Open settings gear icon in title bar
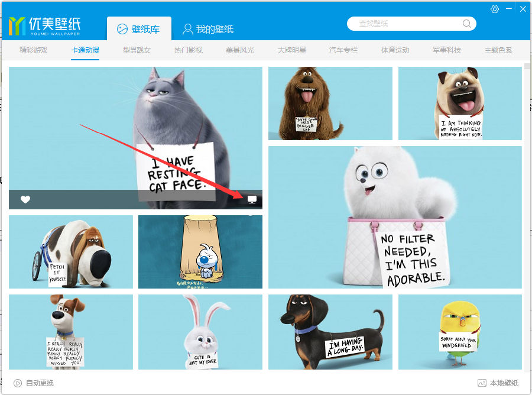532x395 pixels. click(495, 9)
